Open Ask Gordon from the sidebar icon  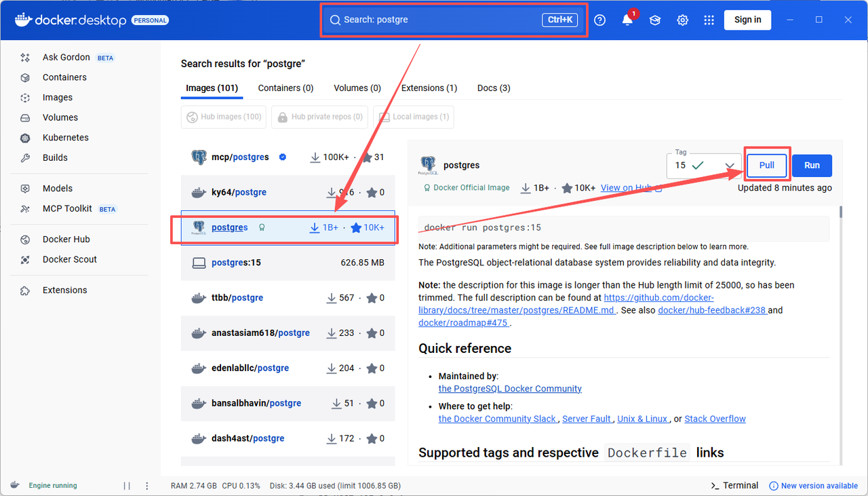[x=25, y=58]
